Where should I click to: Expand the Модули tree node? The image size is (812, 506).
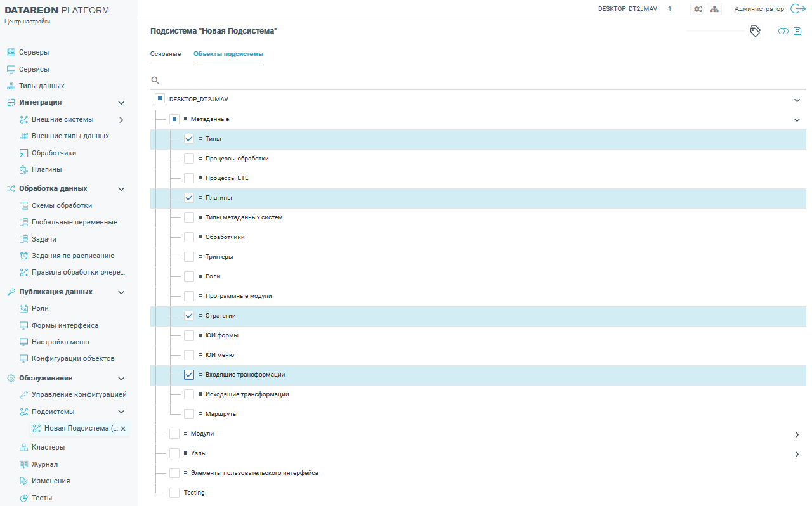(797, 434)
